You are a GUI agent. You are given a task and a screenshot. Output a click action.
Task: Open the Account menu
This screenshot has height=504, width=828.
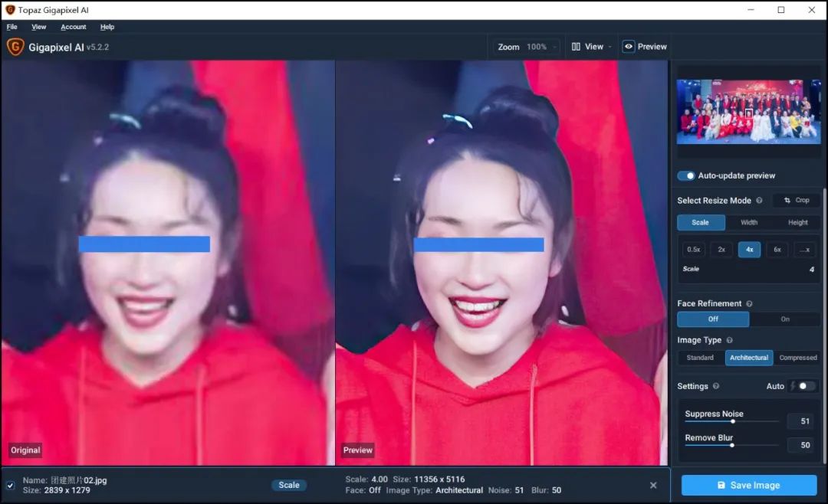point(74,27)
